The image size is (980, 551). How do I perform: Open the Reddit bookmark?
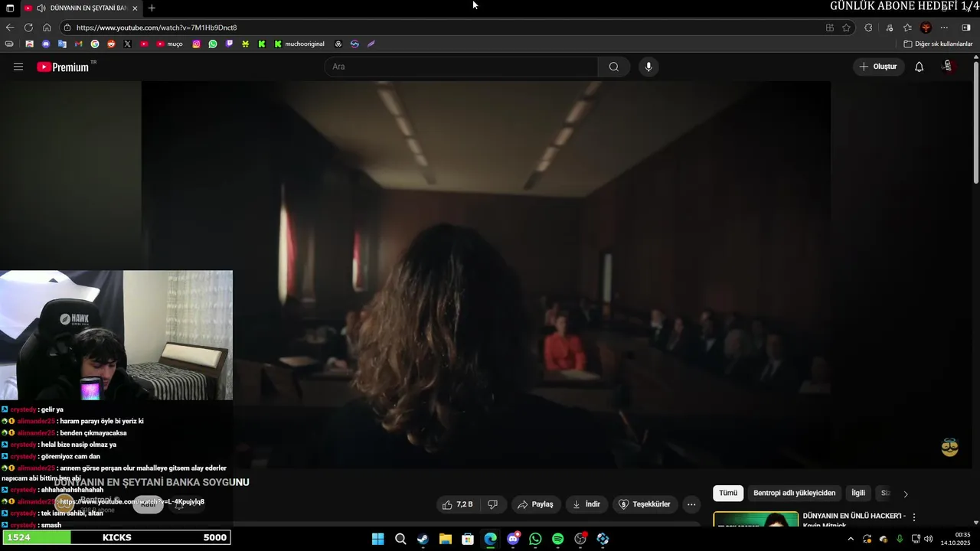[x=111, y=44]
